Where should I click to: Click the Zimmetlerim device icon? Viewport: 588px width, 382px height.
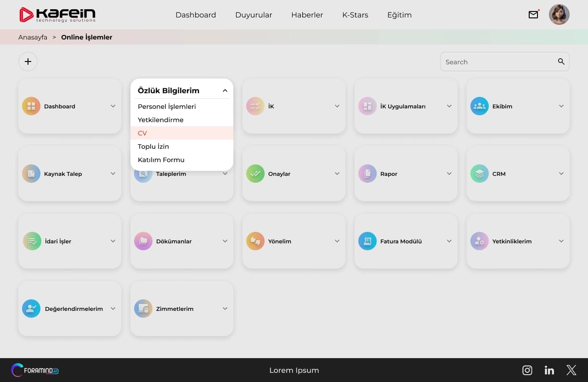point(143,309)
